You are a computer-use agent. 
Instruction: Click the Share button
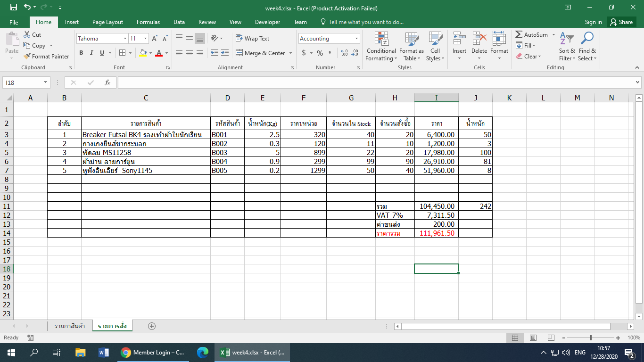621,22
